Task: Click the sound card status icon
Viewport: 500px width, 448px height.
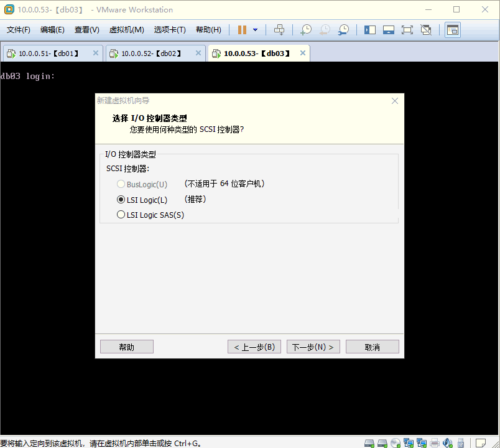Action: [x=448, y=443]
